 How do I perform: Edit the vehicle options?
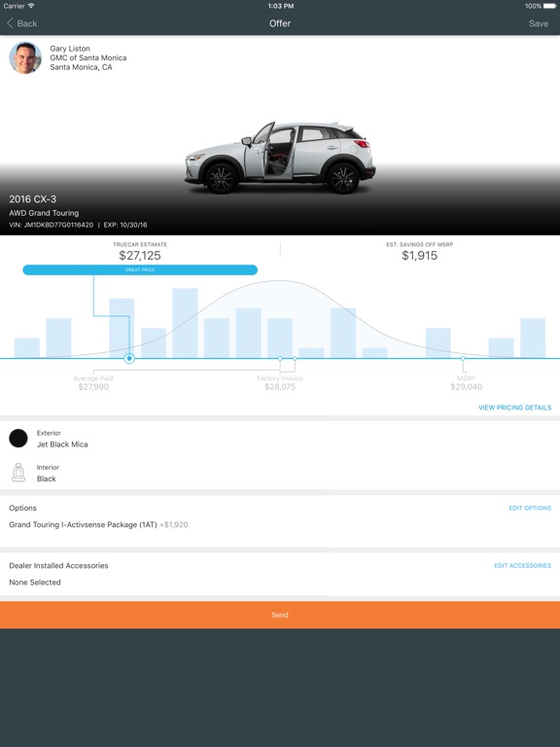tap(530, 508)
